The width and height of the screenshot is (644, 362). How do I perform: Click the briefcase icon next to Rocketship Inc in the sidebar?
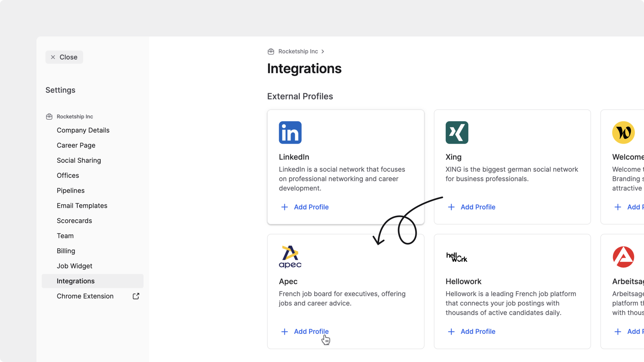pos(49,116)
